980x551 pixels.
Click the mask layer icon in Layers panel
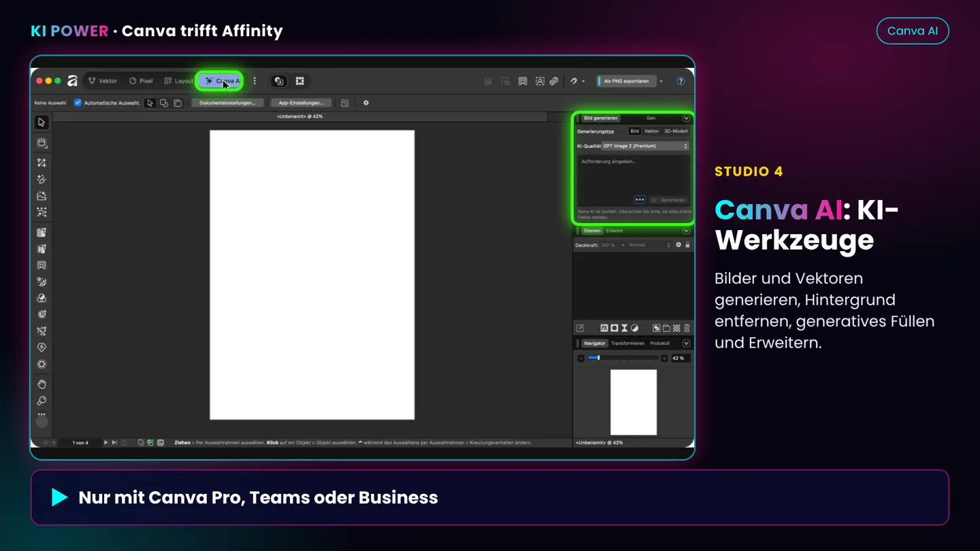coord(614,328)
